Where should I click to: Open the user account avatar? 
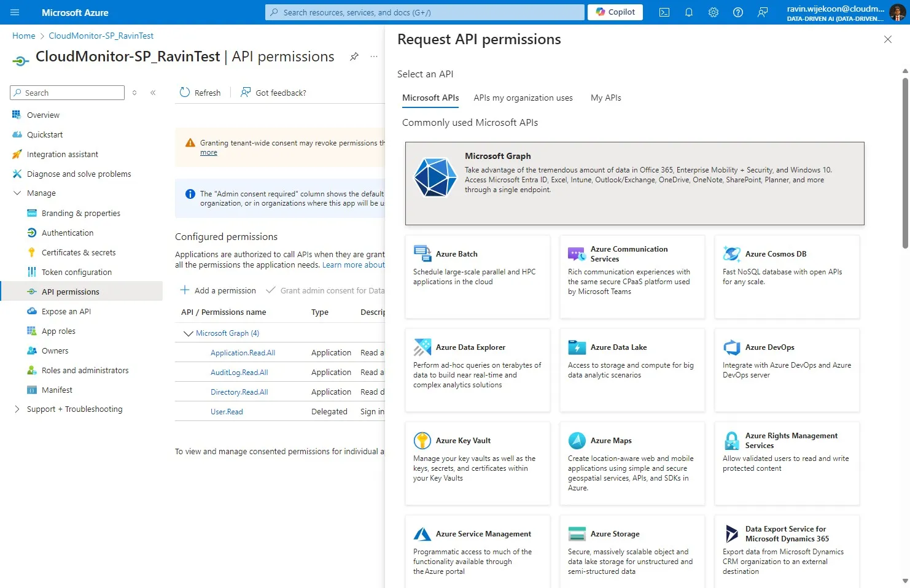[897, 12]
